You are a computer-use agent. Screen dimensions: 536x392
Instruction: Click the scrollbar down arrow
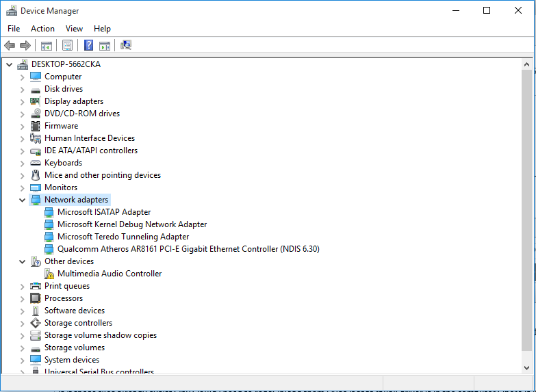click(526, 368)
